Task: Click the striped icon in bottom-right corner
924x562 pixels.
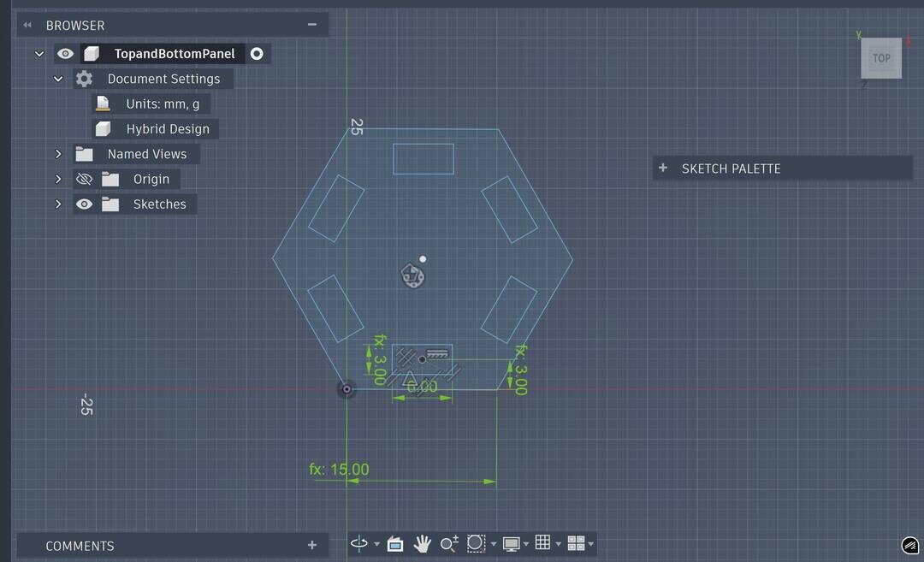Action: click(x=909, y=546)
